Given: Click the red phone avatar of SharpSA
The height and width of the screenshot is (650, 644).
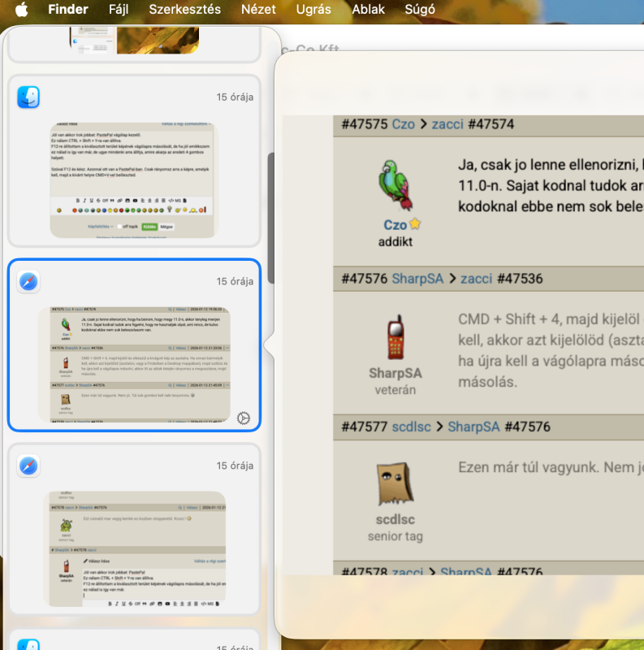Looking at the screenshot, I should tap(395, 336).
